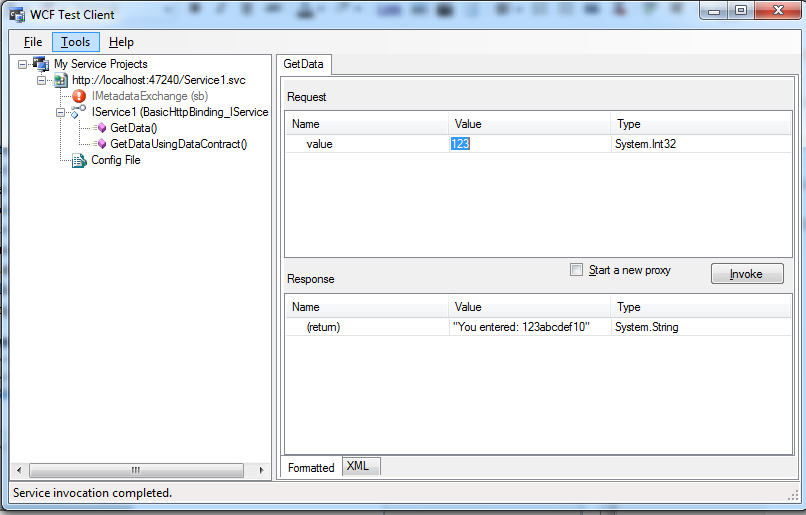The image size is (806, 515).
Task: Open the File menu
Action: pos(33,42)
